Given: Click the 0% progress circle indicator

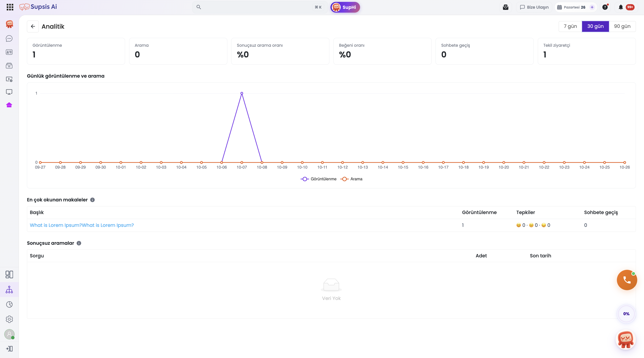Looking at the screenshot, I should [x=626, y=314].
